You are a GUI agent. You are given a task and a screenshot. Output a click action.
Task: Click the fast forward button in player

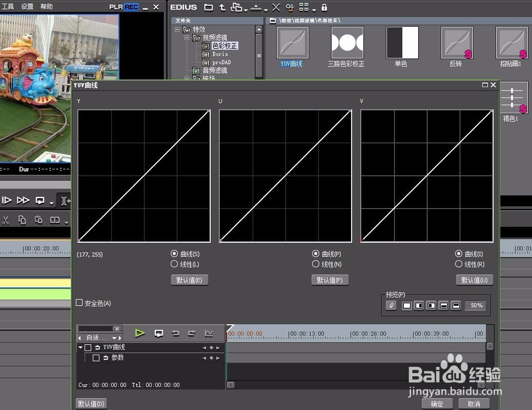23,200
